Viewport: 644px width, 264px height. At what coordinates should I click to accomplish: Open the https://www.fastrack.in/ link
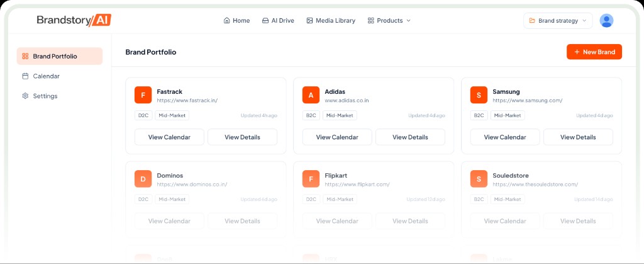187,100
